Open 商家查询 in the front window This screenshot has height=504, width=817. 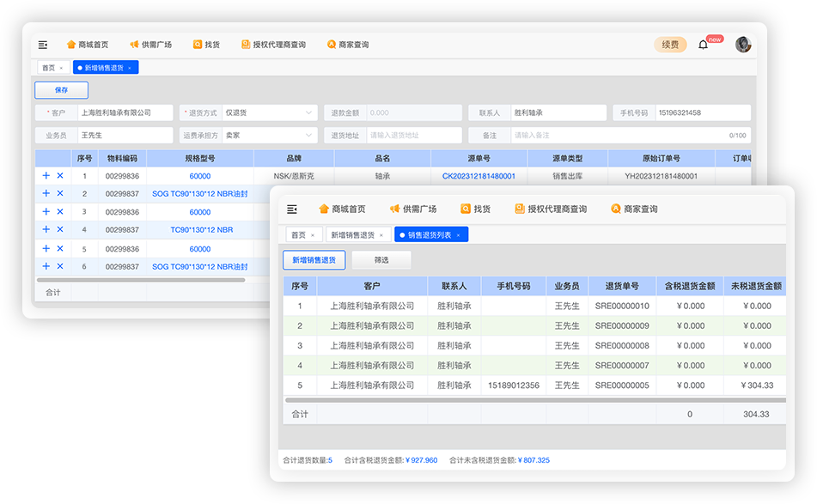[634, 209]
